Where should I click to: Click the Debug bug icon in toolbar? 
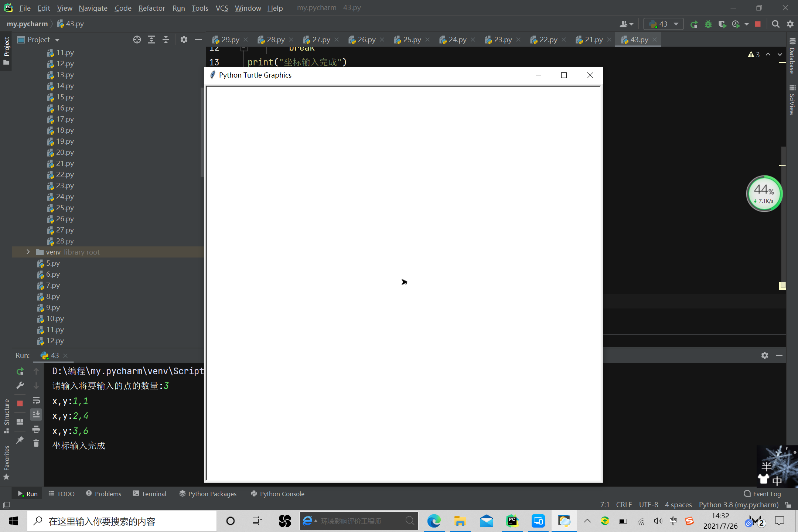[x=708, y=24]
